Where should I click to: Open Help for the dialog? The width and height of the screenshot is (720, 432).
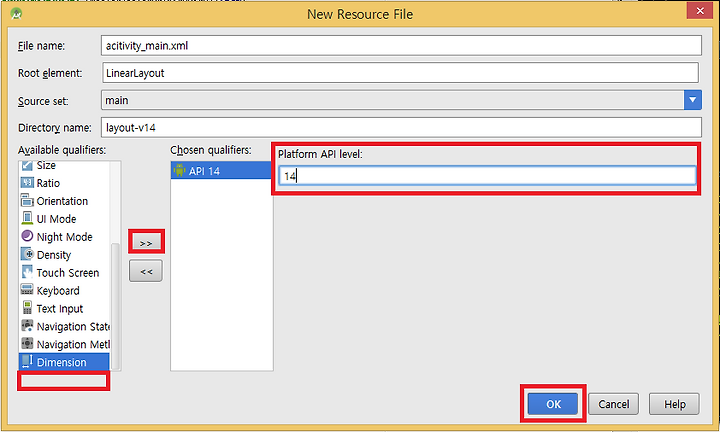point(675,404)
